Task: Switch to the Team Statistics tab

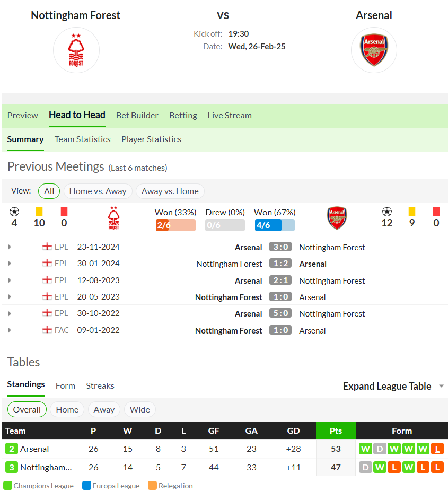Action: [x=83, y=139]
